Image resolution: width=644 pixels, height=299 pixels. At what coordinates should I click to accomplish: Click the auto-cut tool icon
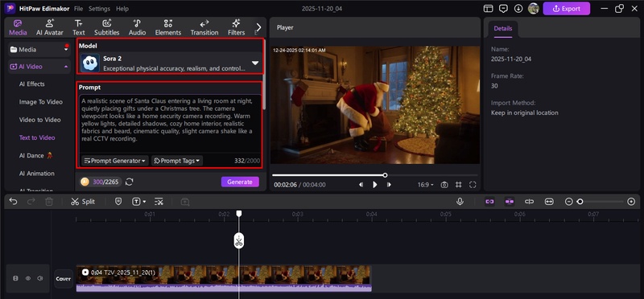pos(159,202)
